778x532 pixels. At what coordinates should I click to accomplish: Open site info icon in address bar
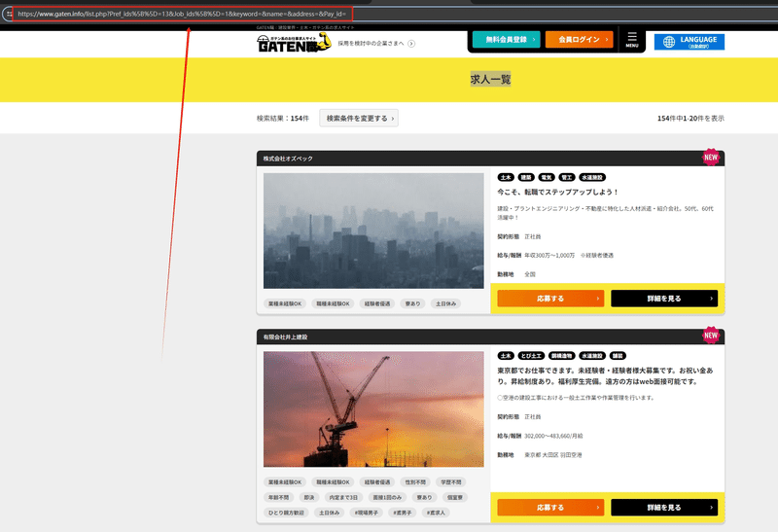(9, 14)
